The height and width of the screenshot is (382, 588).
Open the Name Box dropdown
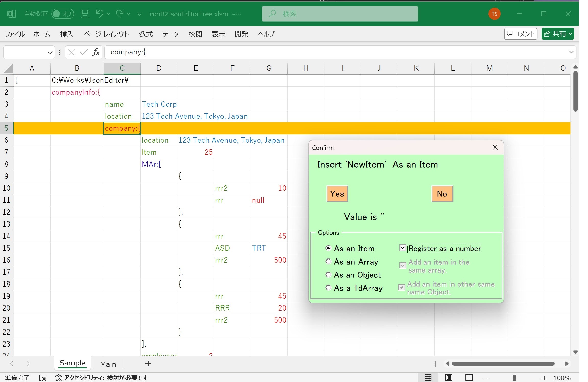50,53
